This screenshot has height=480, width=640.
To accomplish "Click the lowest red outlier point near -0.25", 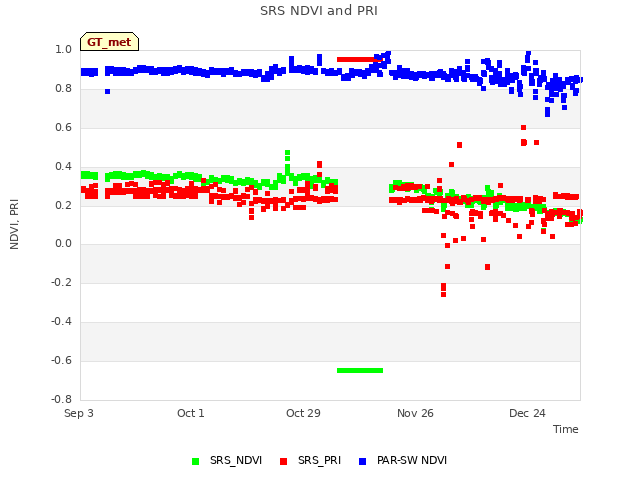I will point(444,294).
